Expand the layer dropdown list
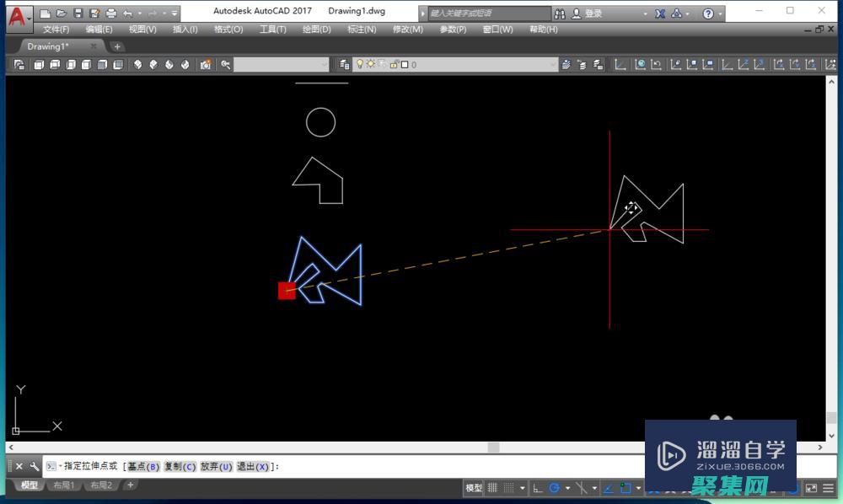Image resolution: width=843 pixels, height=504 pixels. coord(553,64)
